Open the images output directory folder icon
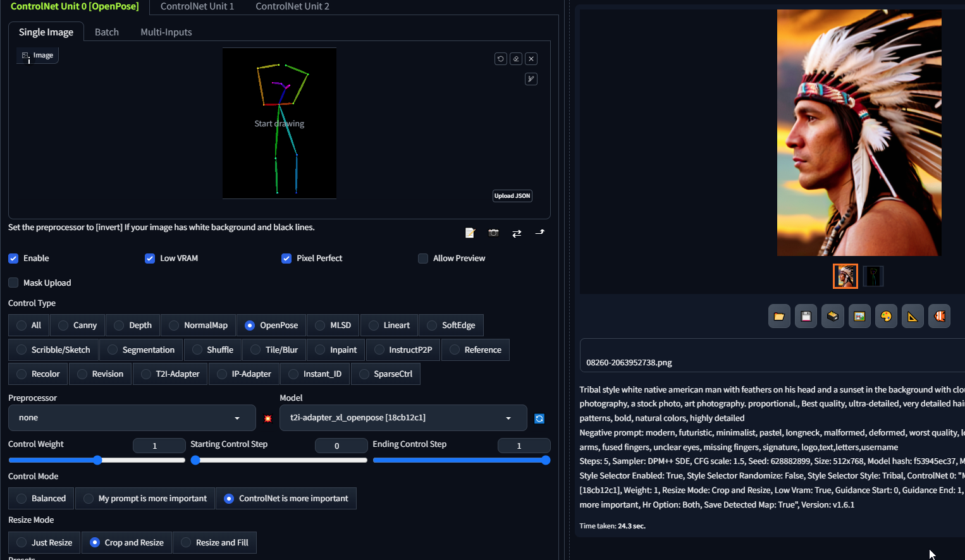Image resolution: width=965 pixels, height=560 pixels. point(779,315)
